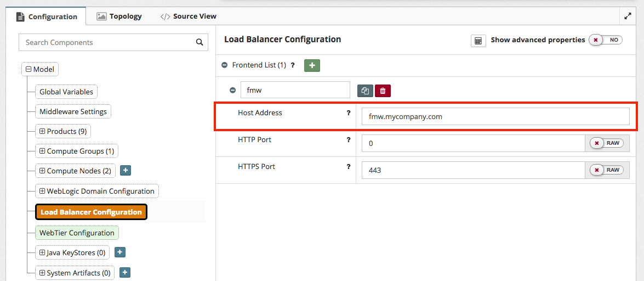Click the expand panel arrows icon

pos(628,16)
